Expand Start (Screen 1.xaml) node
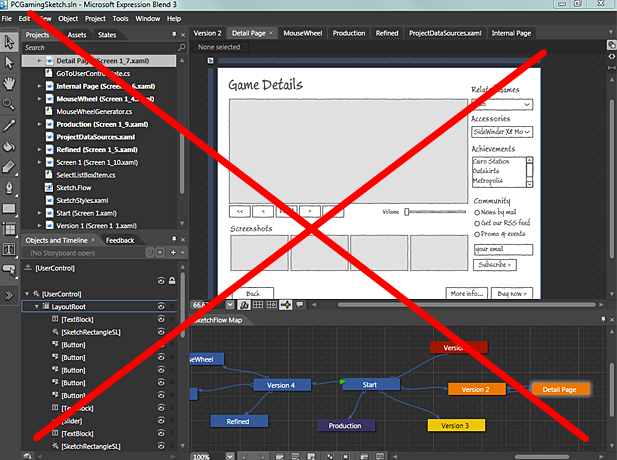This screenshot has height=460, width=617. 39,213
